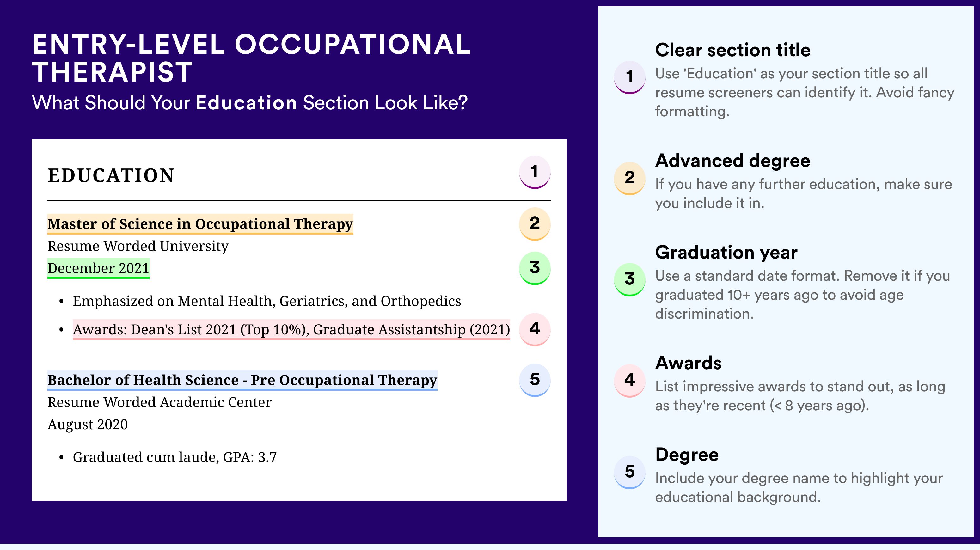Click the orange number 2 badge in resume card
This screenshot has width=980, height=550.
point(535,224)
